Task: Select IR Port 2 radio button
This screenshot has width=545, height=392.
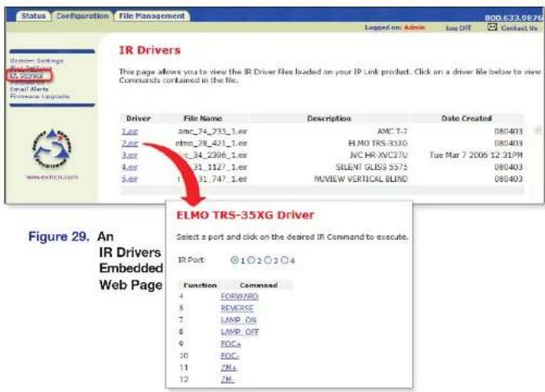Action: click(251, 260)
